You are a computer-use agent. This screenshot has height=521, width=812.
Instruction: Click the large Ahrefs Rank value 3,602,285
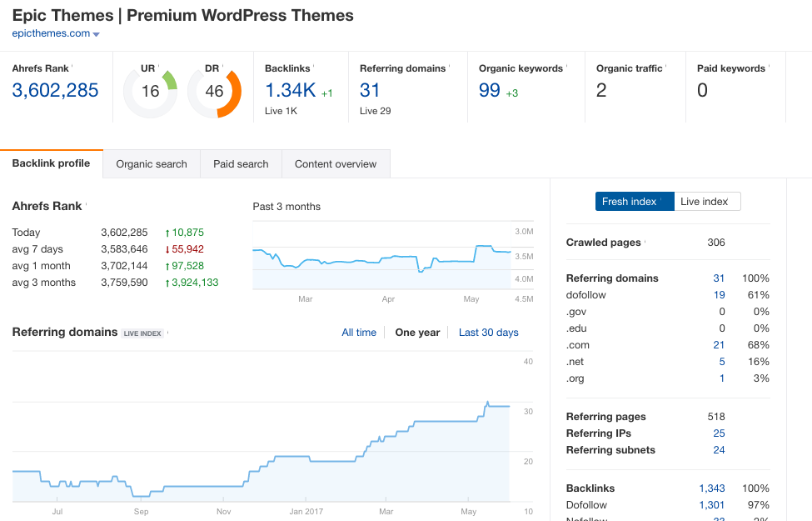tap(55, 90)
